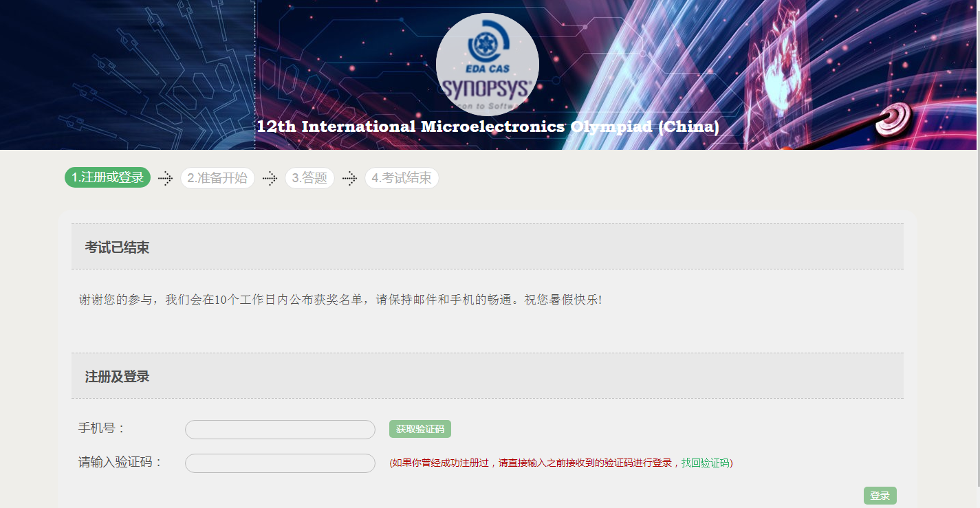Click the 请输入验证码 input box
The height and width of the screenshot is (508, 980).
coord(280,463)
